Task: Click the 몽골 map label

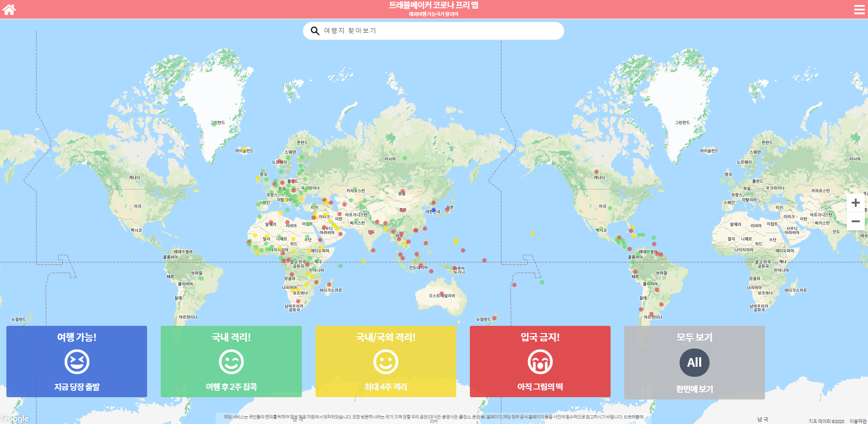Action: coord(402,194)
